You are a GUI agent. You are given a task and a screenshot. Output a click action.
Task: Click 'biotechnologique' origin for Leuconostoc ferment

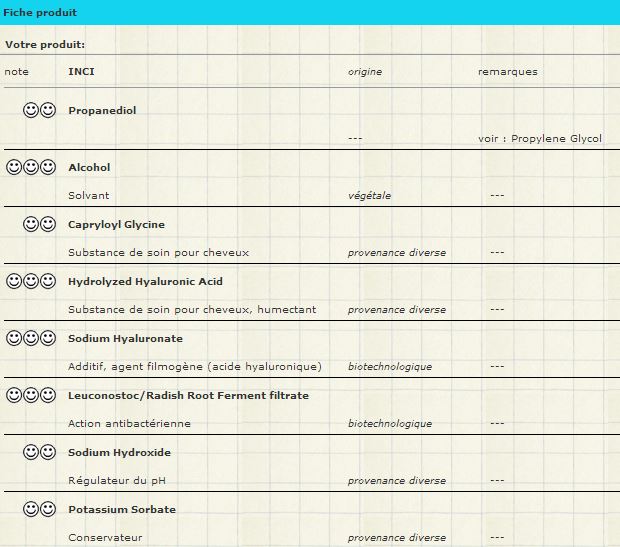[x=390, y=424]
